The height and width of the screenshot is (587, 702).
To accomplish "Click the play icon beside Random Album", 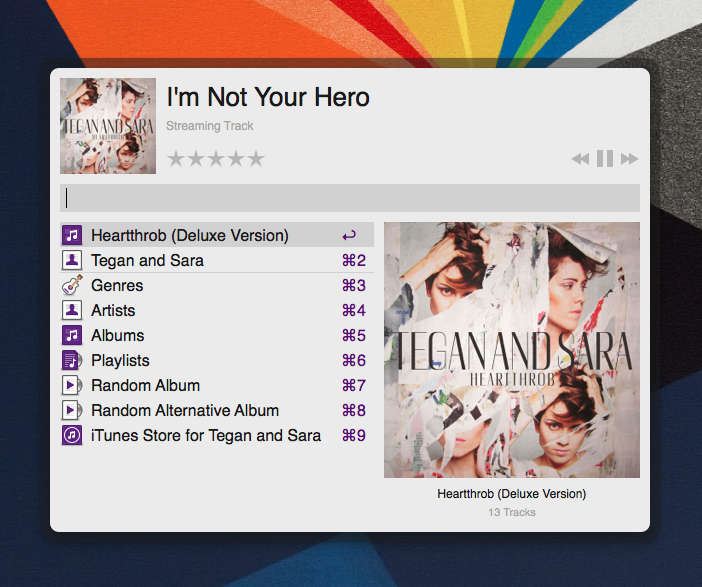I will tap(72, 385).
